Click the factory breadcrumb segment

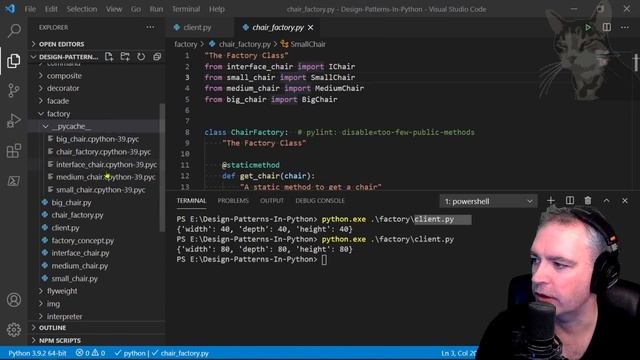click(x=186, y=44)
